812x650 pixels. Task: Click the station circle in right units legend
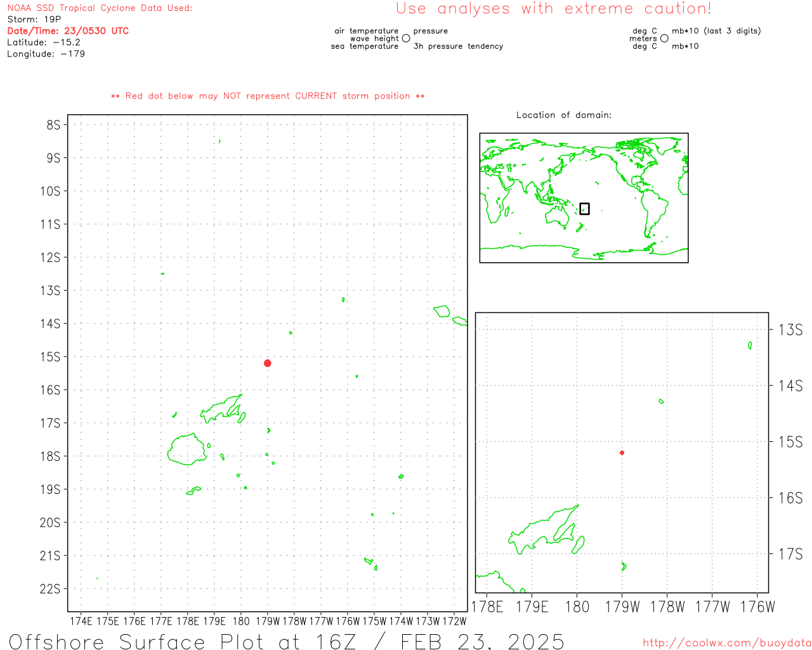[664, 38]
